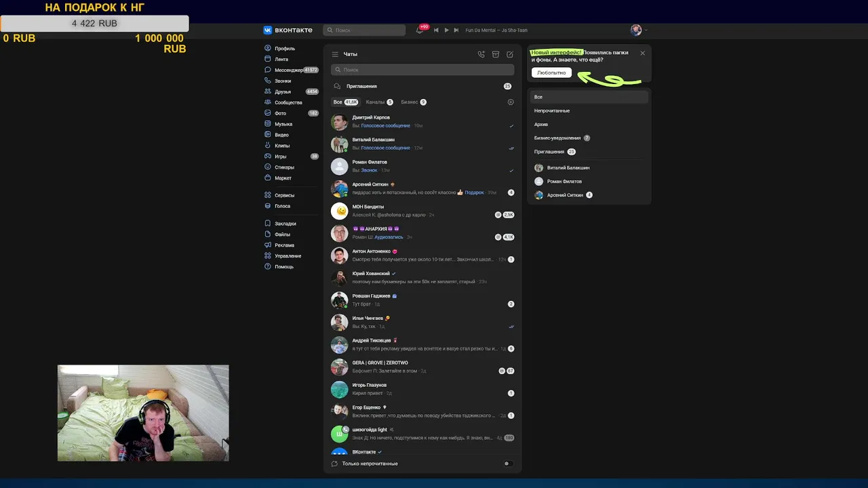Skip to next track in header player

click(x=456, y=30)
